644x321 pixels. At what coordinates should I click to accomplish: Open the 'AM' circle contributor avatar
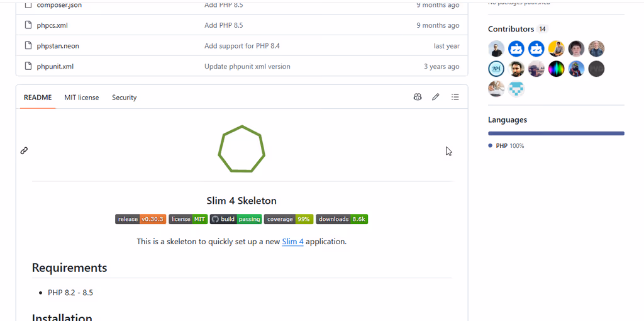point(496,69)
